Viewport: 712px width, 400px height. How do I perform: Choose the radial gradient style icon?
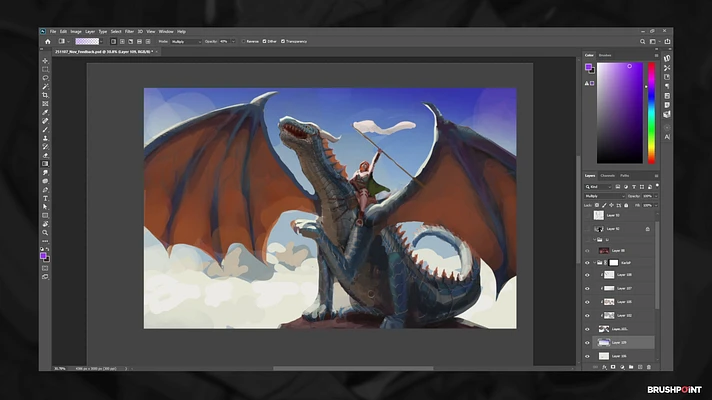(122, 41)
